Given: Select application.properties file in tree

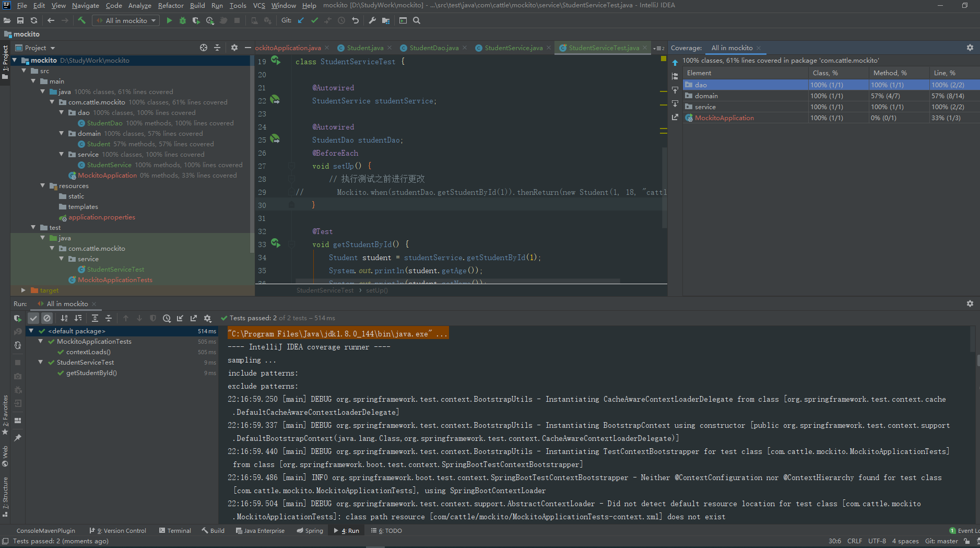Looking at the screenshot, I should click(x=101, y=217).
